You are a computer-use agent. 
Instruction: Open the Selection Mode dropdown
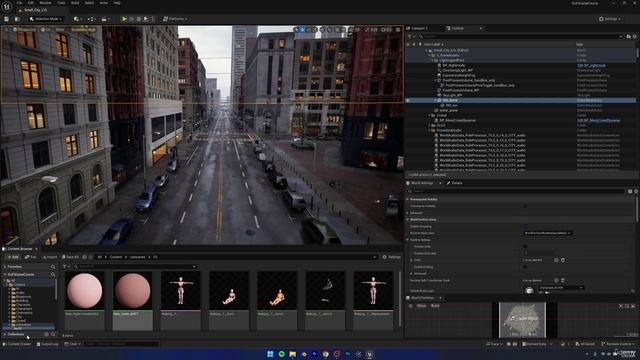point(46,19)
